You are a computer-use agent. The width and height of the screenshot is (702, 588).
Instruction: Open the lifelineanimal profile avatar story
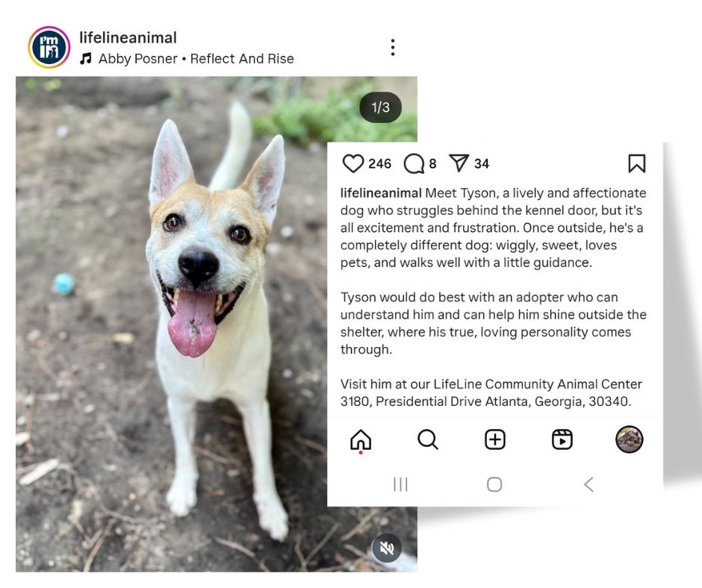(x=49, y=48)
